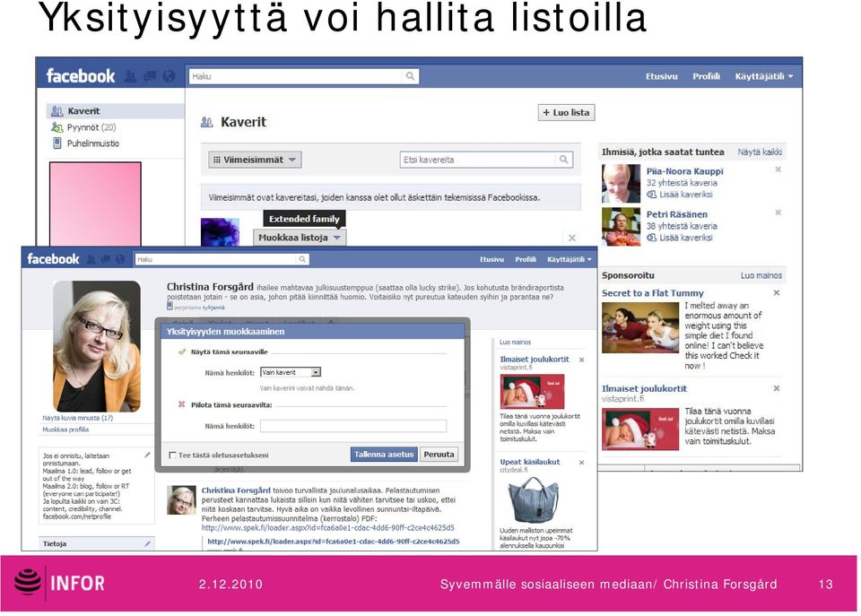Click pencil edit icon beside bio box
861x616 pixels.
tap(147, 455)
